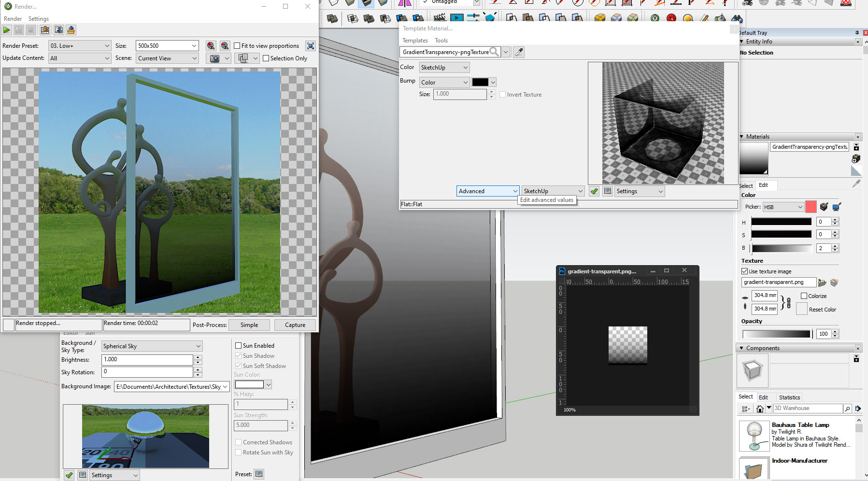Click the stop render square icon
The height and width of the screenshot is (481, 868).
tap(31, 30)
